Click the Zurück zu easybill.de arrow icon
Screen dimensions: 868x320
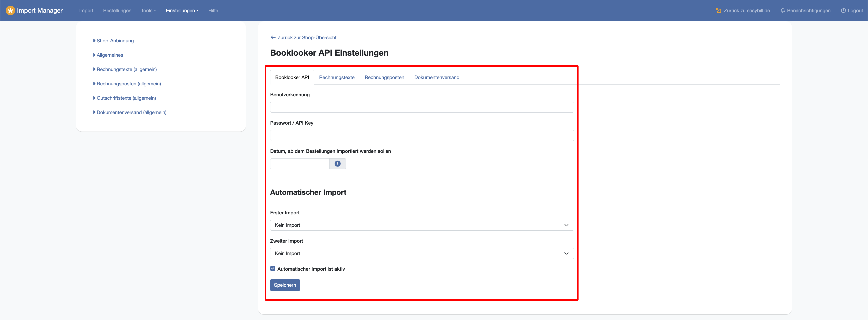(x=718, y=10)
